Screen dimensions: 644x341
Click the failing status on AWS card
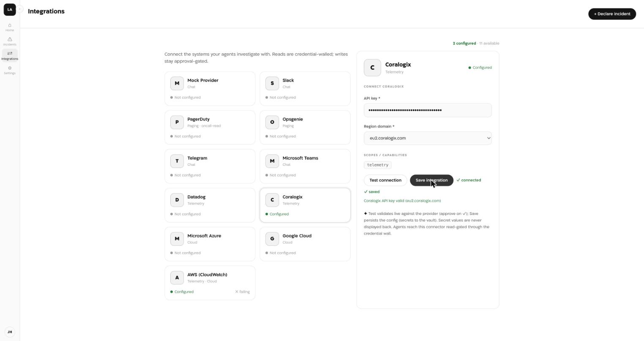[243, 292]
